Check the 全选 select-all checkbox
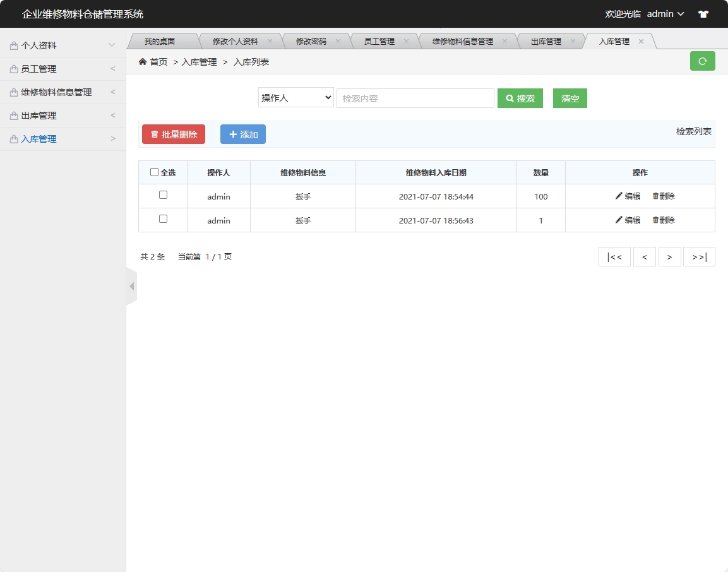Image resolution: width=728 pixels, height=572 pixels. [x=153, y=172]
